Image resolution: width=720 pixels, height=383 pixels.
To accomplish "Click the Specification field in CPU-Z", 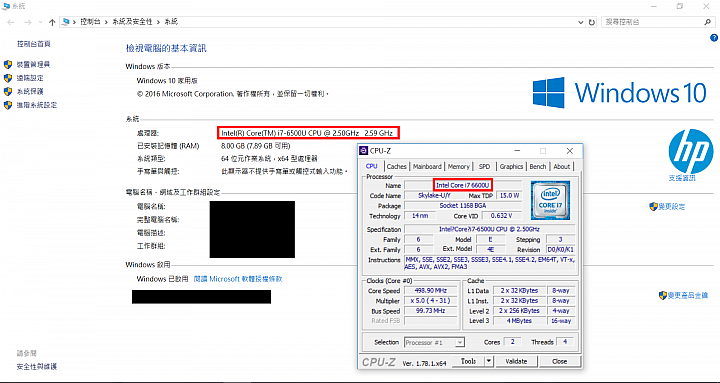I will tap(489, 229).
